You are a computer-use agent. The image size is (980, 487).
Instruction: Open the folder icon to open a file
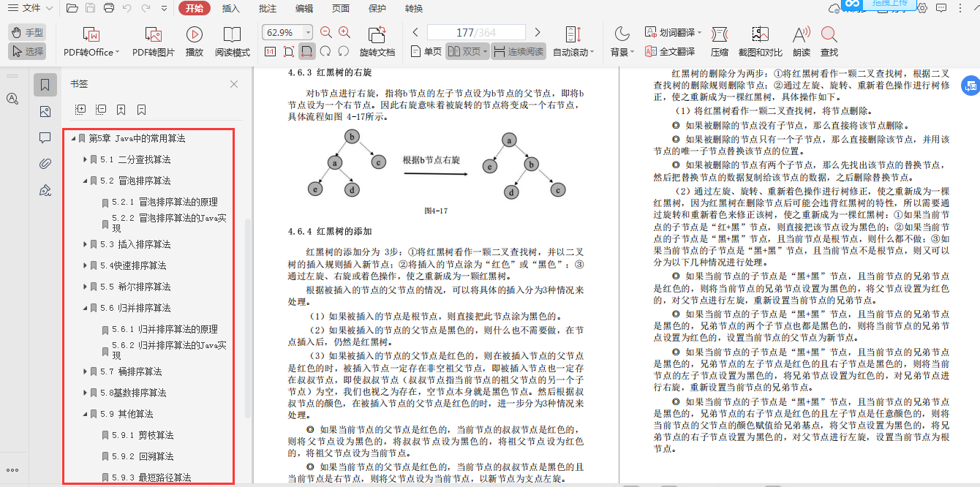coord(72,9)
